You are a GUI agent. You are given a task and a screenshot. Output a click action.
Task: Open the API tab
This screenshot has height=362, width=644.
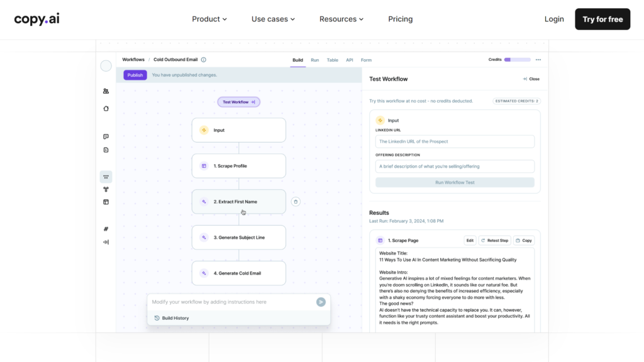(349, 60)
